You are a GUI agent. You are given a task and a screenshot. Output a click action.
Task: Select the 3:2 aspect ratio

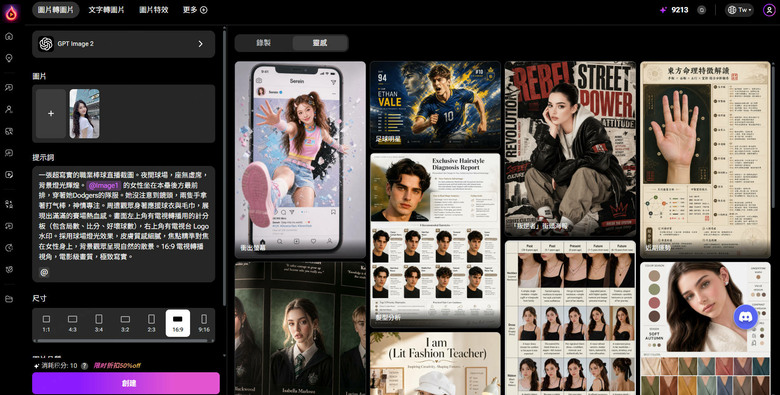pos(125,323)
